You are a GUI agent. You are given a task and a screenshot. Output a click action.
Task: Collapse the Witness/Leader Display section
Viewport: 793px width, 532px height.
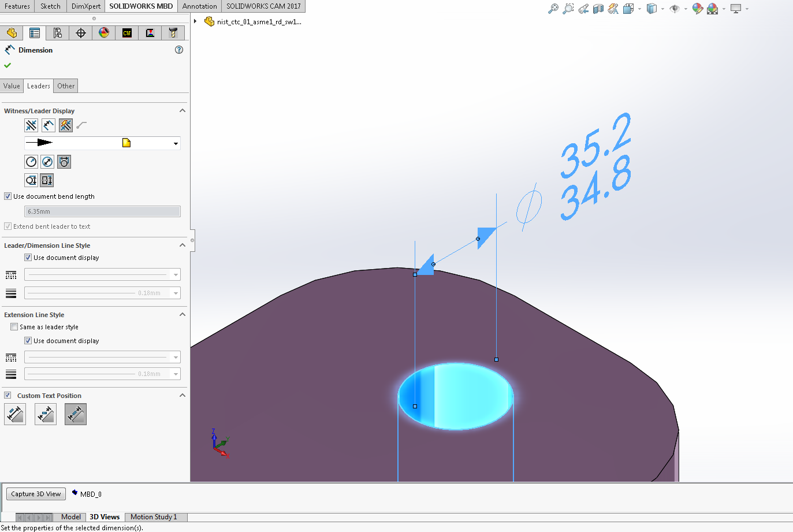[183, 110]
